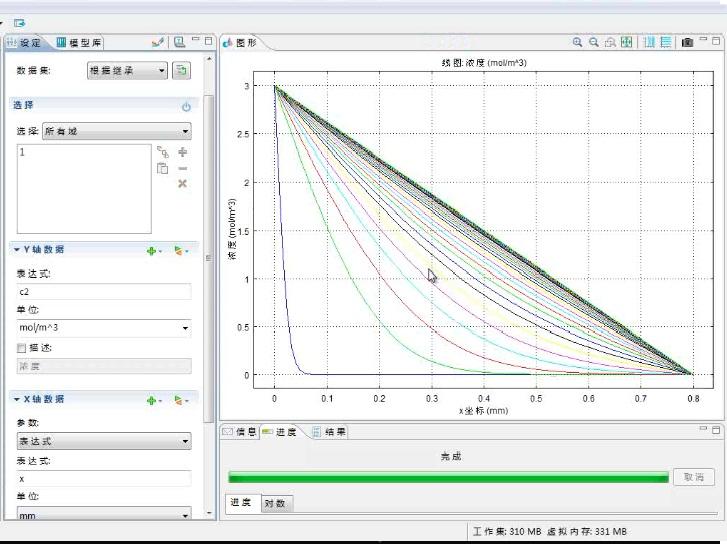Click green plus add-expression icon in Y轴数据
The width and height of the screenshot is (727, 544).
[153, 251]
